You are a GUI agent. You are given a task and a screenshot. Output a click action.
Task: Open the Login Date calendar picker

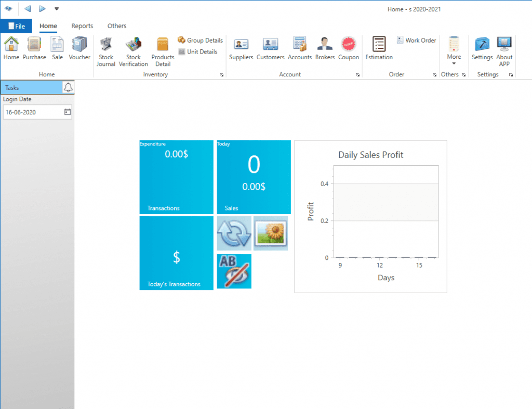click(67, 112)
